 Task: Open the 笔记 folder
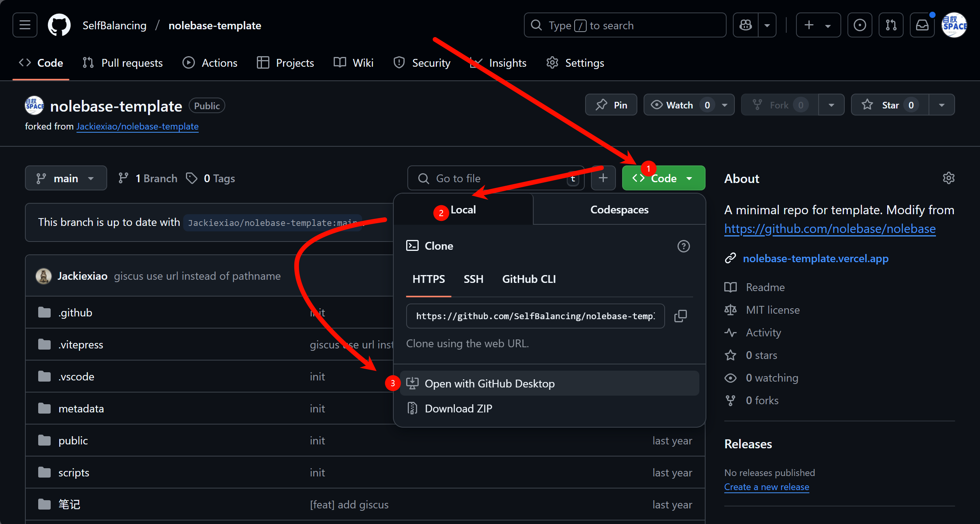[x=69, y=505]
